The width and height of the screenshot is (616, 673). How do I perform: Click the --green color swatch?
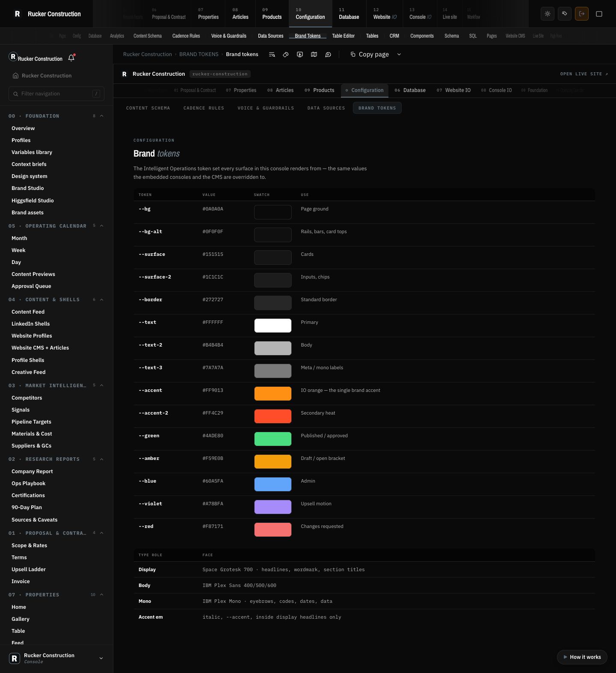coord(273,439)
